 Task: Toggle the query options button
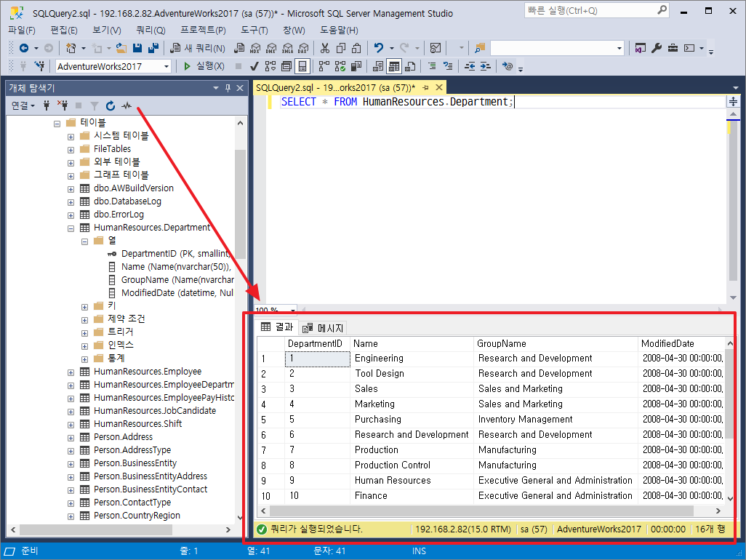[286, 66]
